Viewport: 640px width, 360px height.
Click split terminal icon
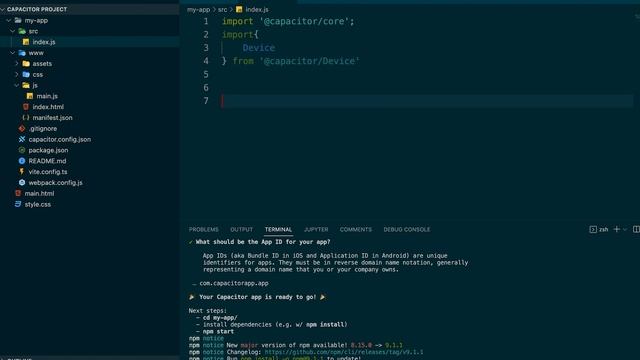(636, 229)
